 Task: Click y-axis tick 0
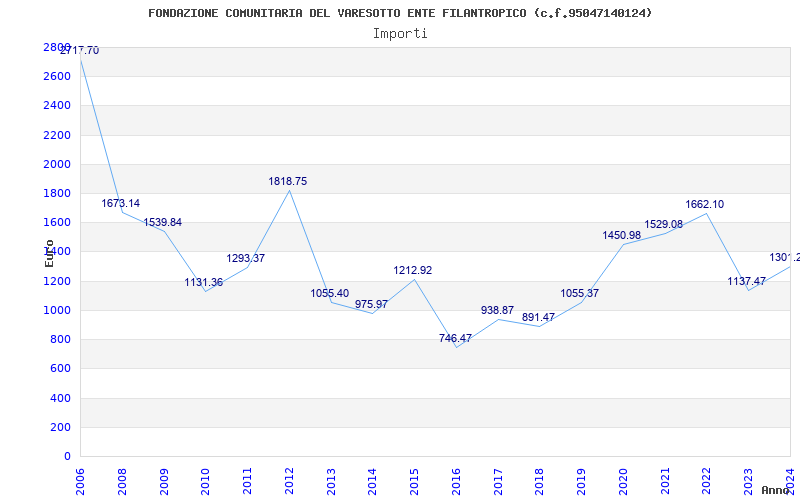coord(67,456)
